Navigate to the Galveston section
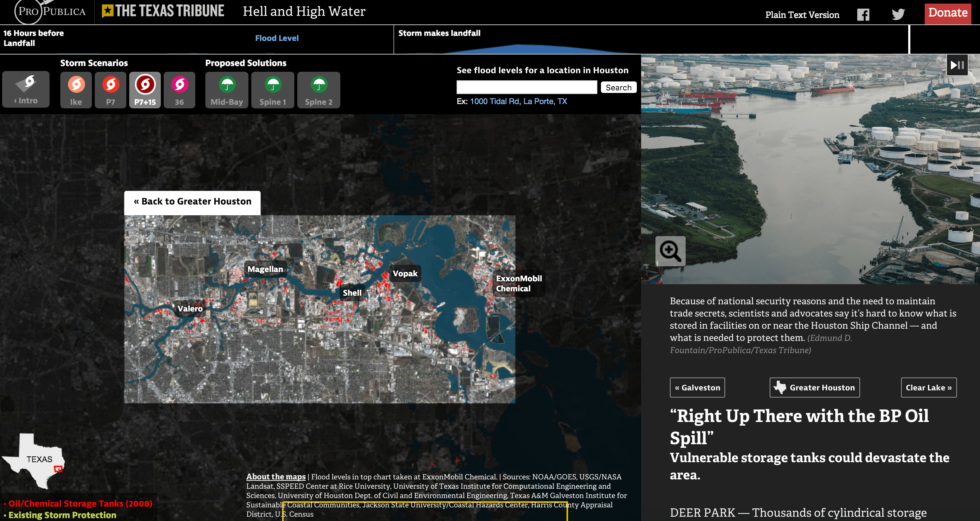The image size is (980, 521). [x=697, y=388]
